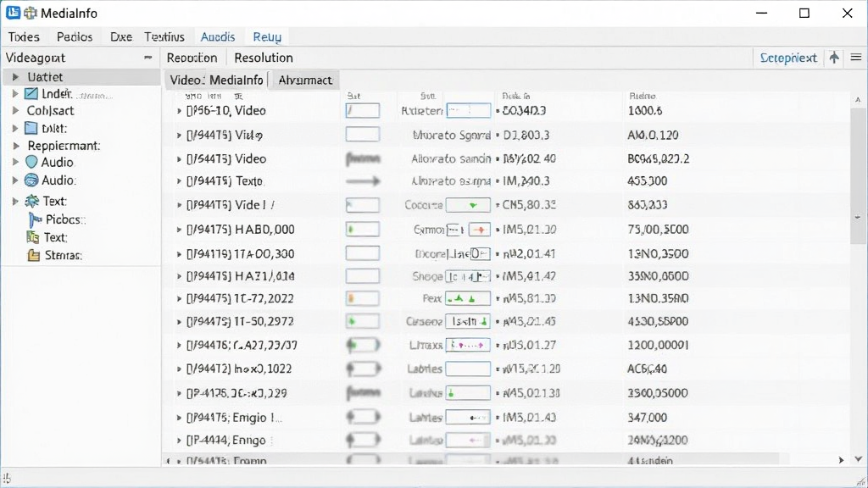Viewport: 868px width, 488px height.
Task: Expand the Text tree node with gear icon
Action: [15, 202]
